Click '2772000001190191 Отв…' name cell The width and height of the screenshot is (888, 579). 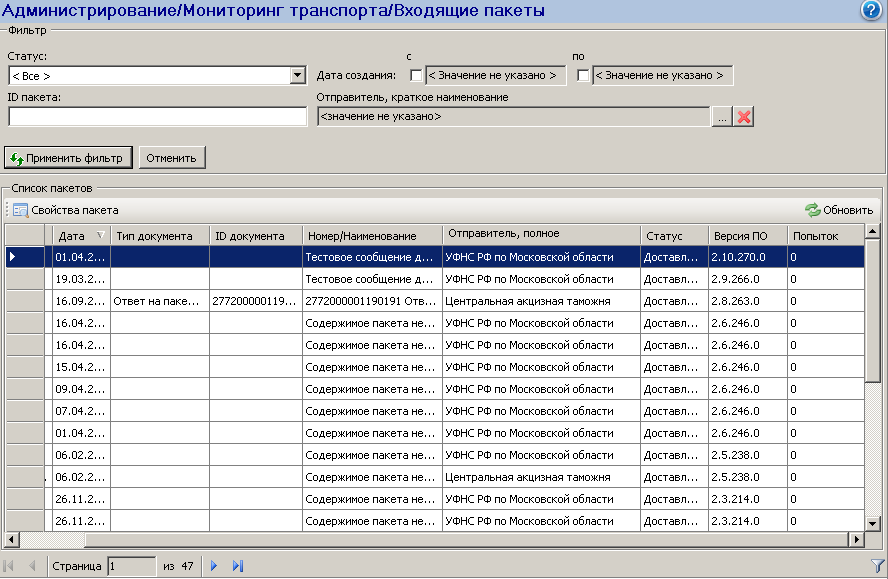[x=372, y=301]
